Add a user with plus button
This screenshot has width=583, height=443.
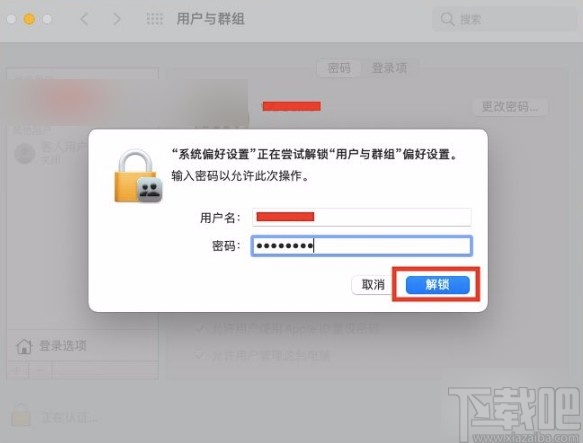[x=17, y=370]
